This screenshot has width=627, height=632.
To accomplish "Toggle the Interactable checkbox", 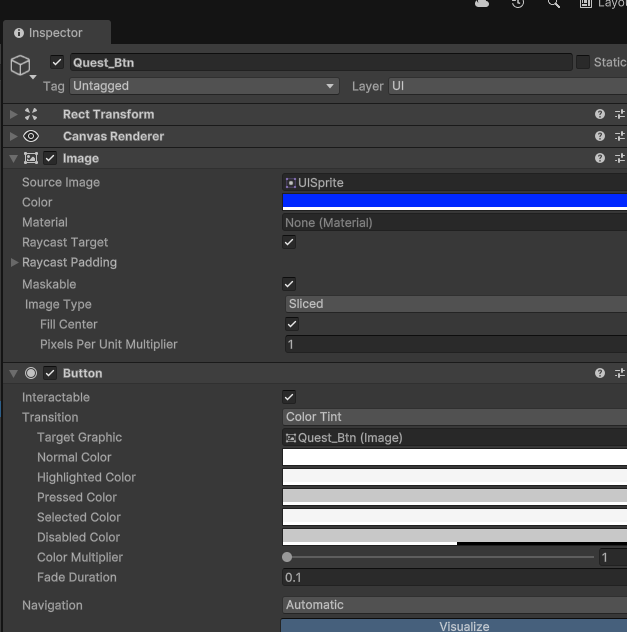I will click(290, 398).
